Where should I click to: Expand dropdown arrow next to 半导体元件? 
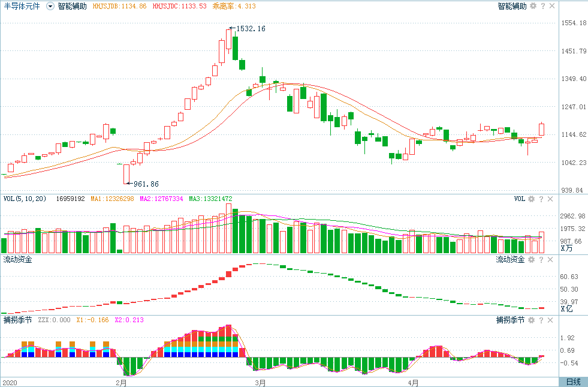tap(50, 7)
